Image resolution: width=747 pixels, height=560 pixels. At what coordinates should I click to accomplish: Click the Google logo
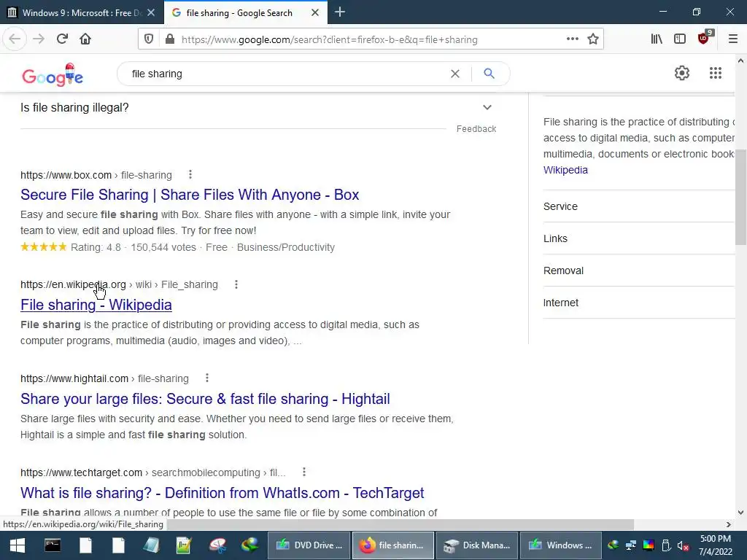53,75
